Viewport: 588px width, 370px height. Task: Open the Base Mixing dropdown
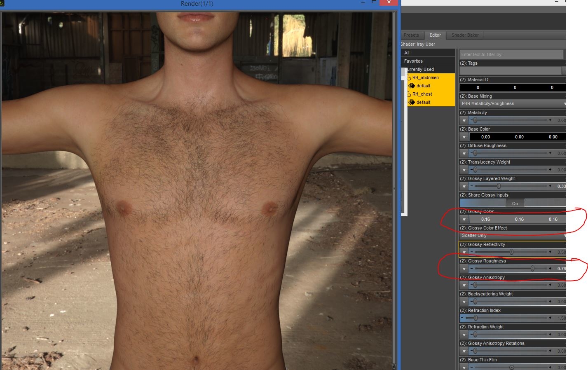(512, 104)
